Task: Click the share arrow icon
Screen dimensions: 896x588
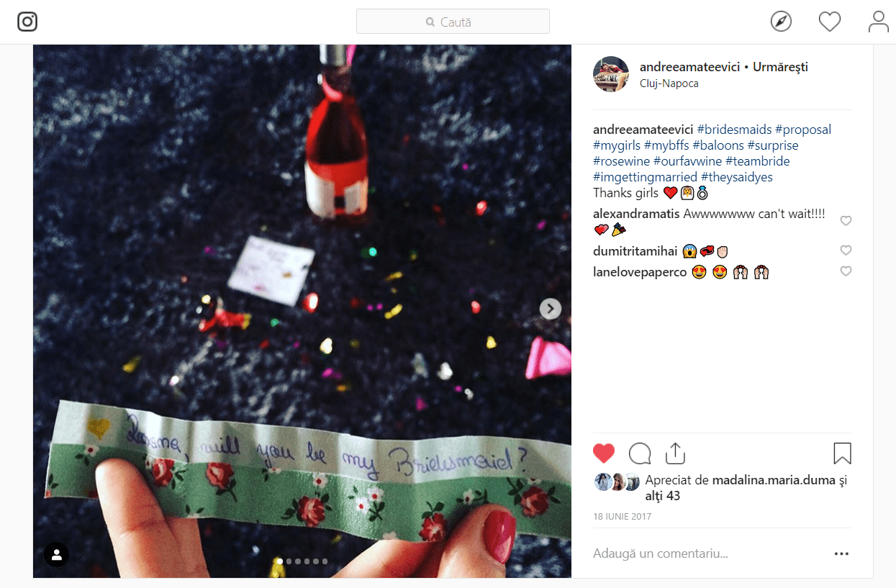Action: tap(674, 453)
